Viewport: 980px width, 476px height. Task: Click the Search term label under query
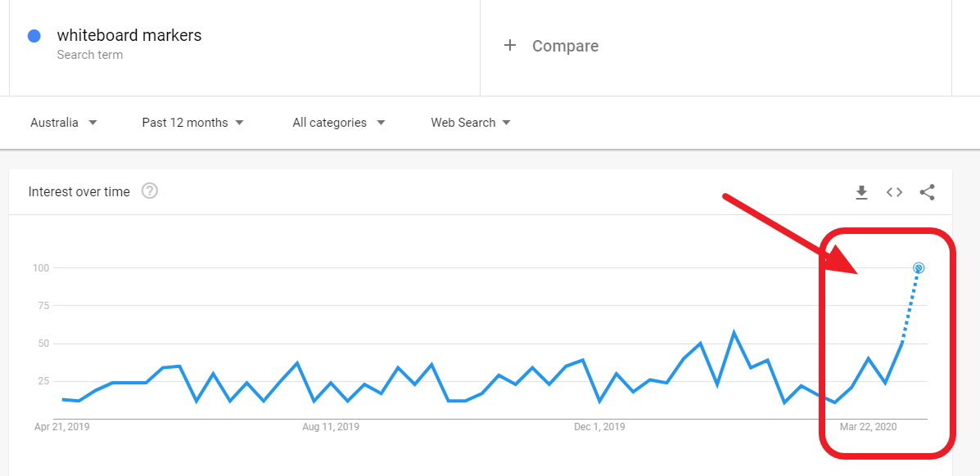click(x=90, y=55)
